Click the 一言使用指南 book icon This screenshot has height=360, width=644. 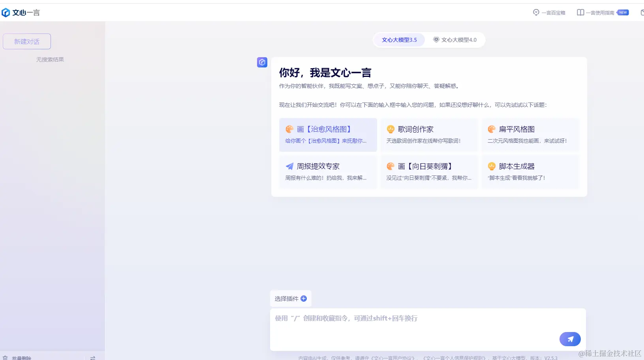coord(580,12)
